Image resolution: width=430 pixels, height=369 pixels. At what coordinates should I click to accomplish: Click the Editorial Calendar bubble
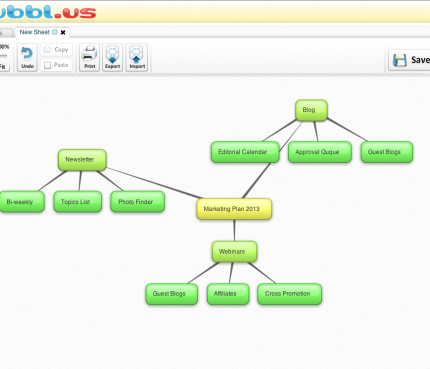click(245, 152)
